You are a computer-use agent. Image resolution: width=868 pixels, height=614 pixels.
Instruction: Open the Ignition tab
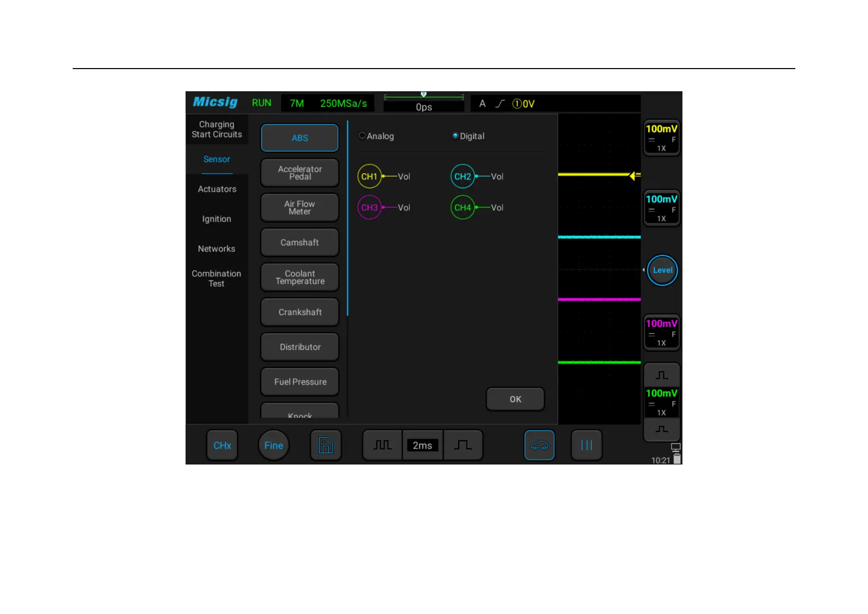click(x=216, y=219)
